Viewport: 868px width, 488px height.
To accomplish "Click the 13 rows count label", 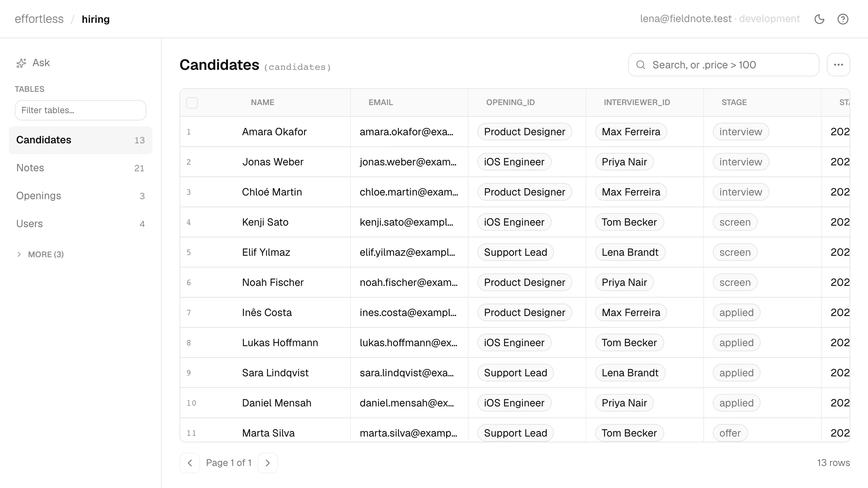I will 833,463.
